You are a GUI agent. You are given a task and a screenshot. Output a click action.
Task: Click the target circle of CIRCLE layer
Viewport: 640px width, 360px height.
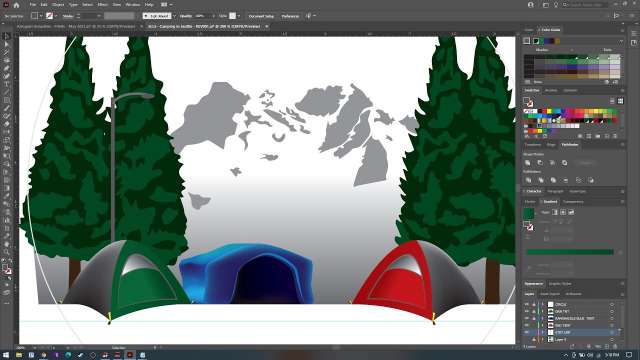click(x=612, y=304)
